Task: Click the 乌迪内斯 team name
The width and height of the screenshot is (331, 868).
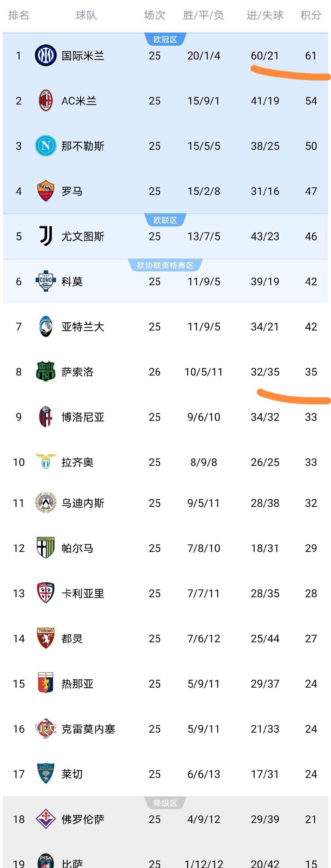Action: [83, 503]
